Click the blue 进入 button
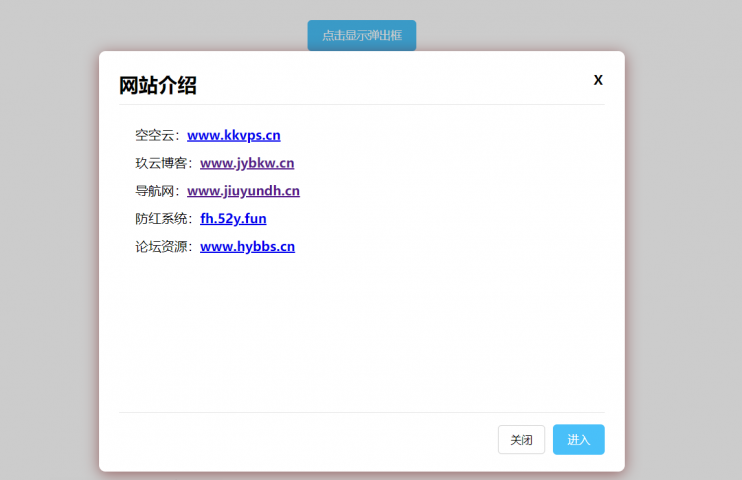 (579, 440)
